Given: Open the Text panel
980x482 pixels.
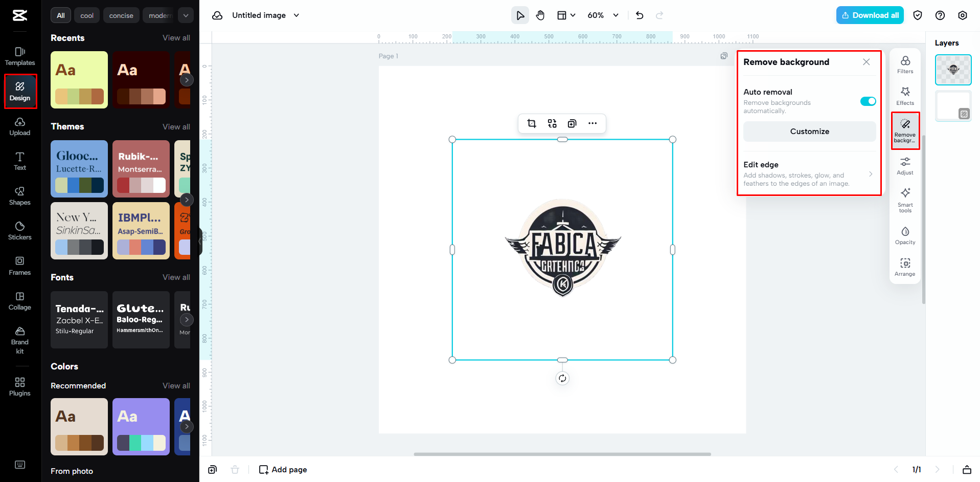Looking at the screenshot, I should pos(19,161).
